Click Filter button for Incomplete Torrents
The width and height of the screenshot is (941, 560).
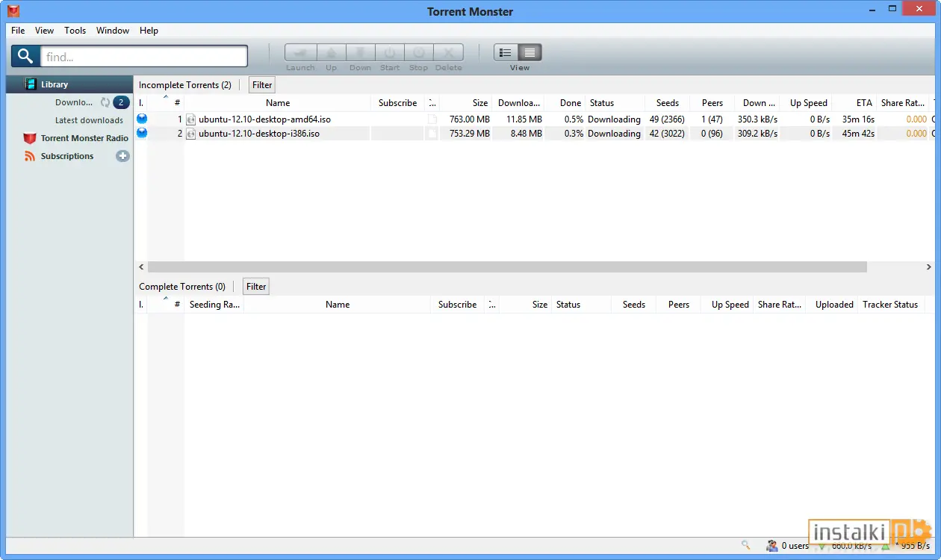tap(262, 85)
